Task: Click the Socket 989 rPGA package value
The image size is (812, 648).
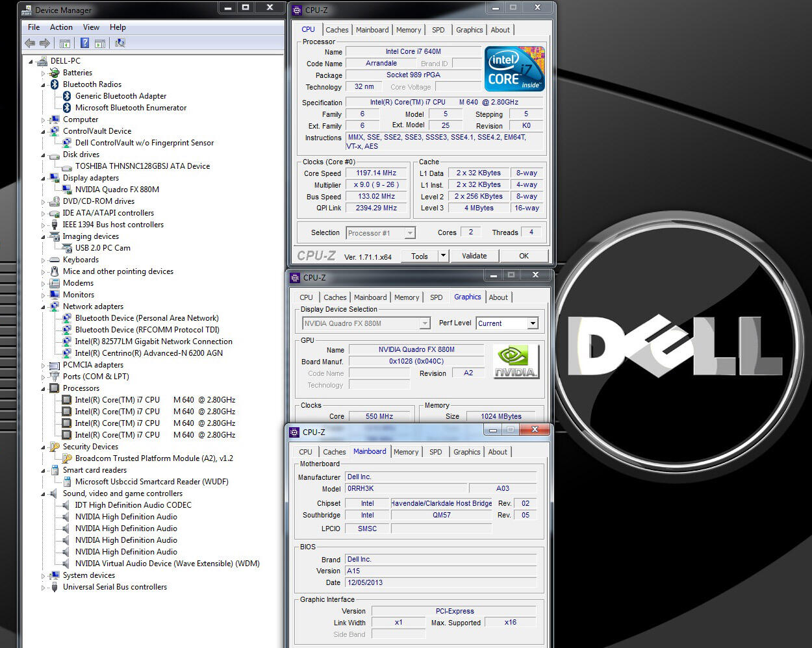Action: pos(413,75)
